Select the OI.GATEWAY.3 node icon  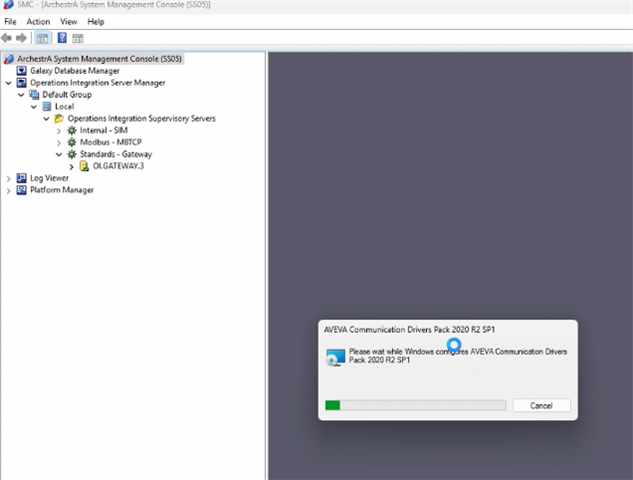(84, 166)
